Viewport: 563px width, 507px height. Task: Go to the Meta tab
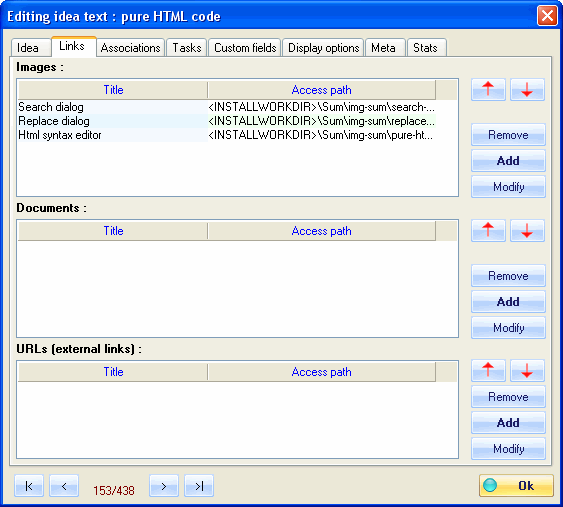(x=385, y=48)
